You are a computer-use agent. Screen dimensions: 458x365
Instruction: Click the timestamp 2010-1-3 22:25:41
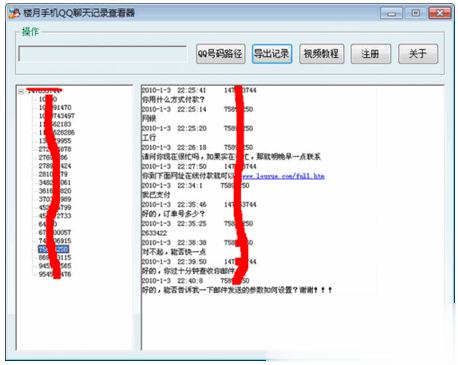click(174, 90)
